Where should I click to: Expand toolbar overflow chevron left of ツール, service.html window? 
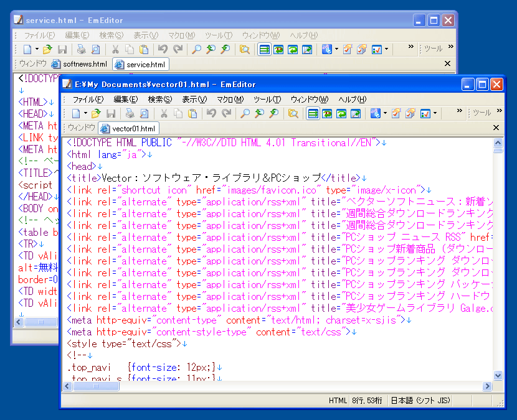click(411, 47)
